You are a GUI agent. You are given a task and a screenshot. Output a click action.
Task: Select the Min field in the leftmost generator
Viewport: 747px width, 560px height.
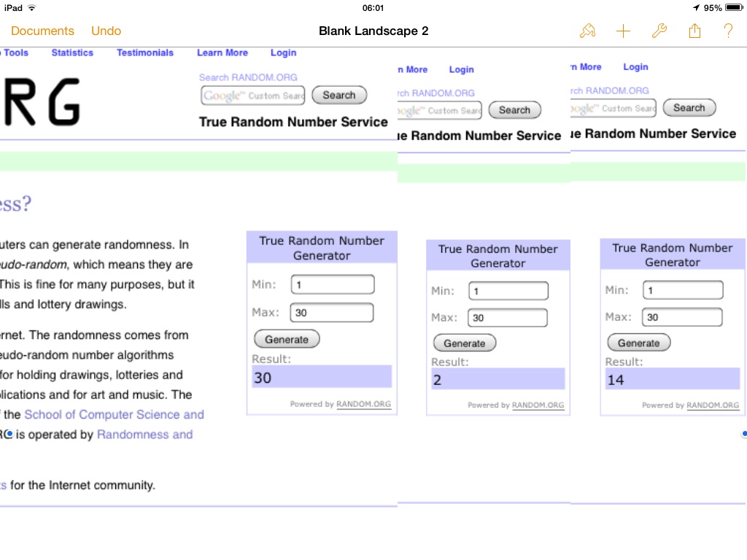(x=333, y=285)
